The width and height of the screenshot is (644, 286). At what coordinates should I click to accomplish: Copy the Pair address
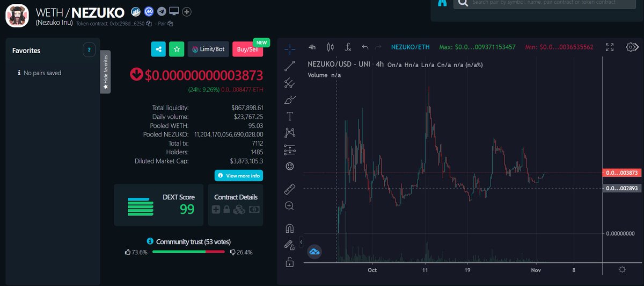[x=170, y=24]
